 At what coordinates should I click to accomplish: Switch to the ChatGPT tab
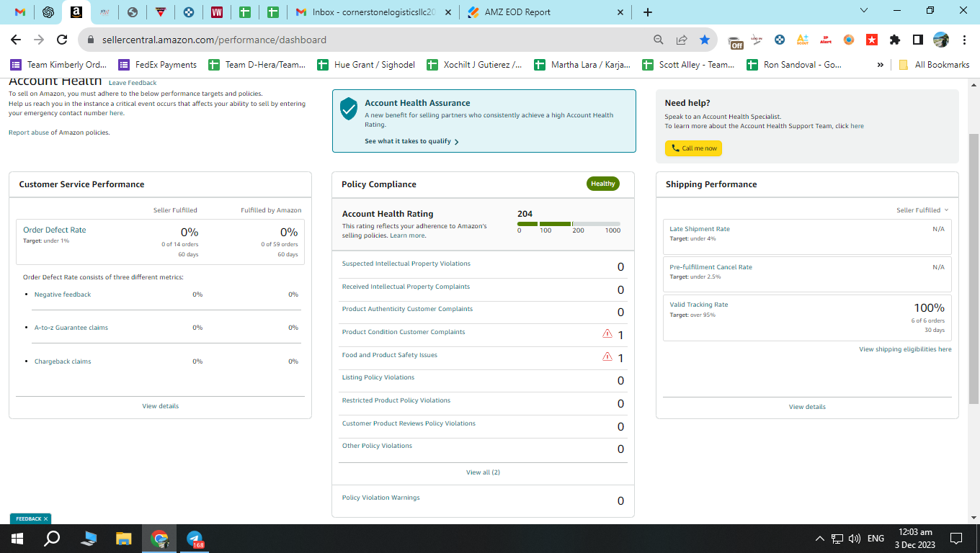coord(48,12)
